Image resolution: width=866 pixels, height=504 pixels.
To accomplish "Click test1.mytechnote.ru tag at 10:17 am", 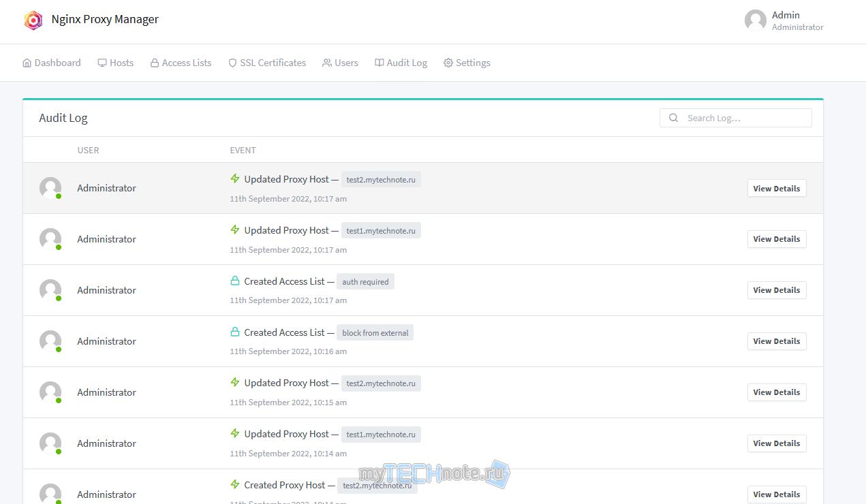I will tap(381, 231).
